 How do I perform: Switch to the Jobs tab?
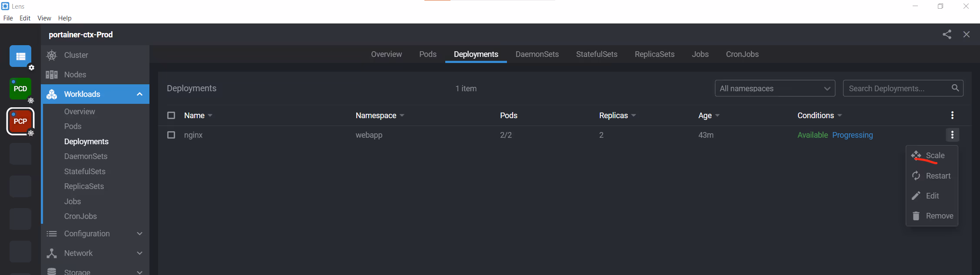coord(700,54)
